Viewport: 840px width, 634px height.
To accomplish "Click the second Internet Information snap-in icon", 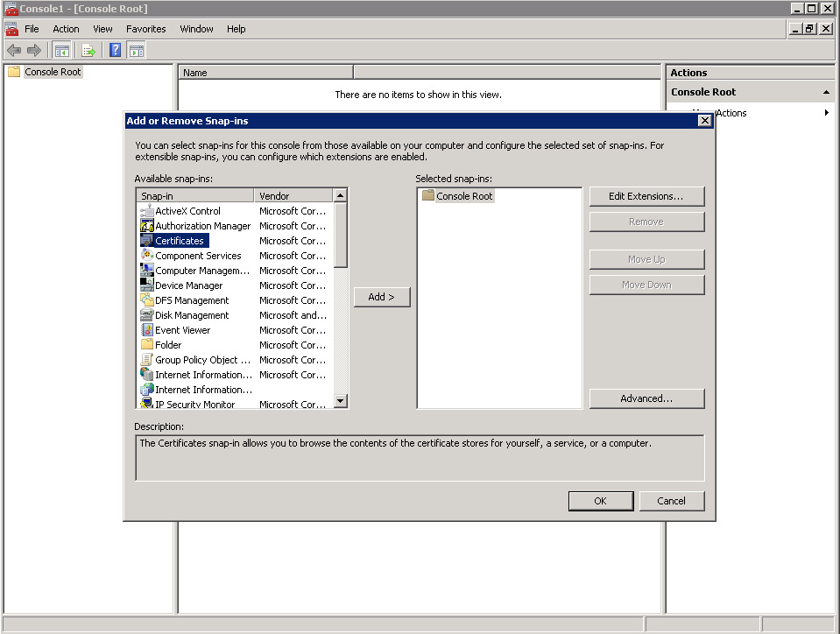I will pos(147,390).
